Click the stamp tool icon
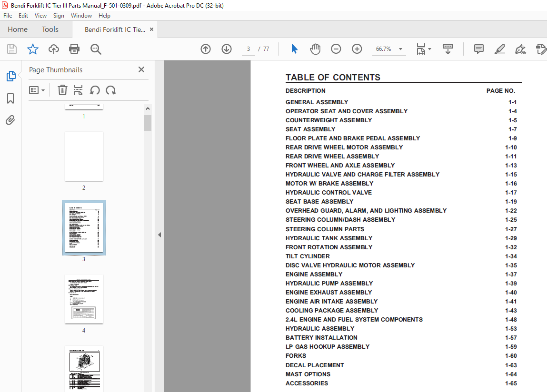 pos(541,49)
